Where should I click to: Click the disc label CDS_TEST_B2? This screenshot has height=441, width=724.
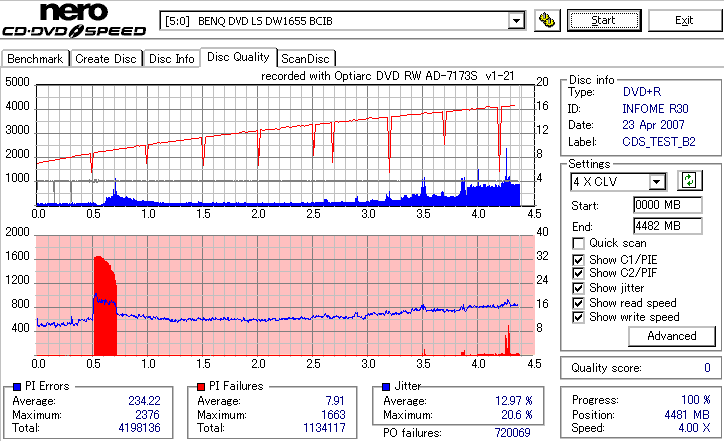659,142
